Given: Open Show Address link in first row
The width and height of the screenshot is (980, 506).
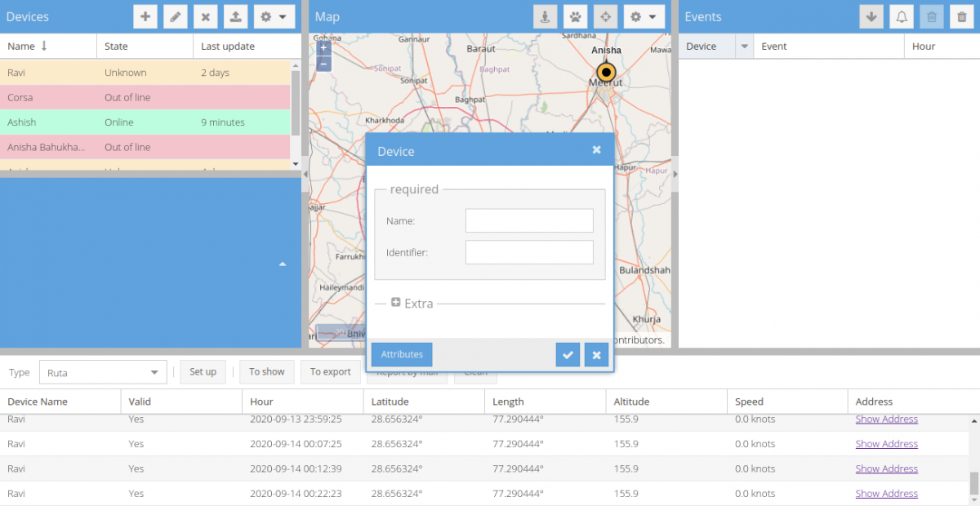Looking at the screenshot, I should (886, 419).
